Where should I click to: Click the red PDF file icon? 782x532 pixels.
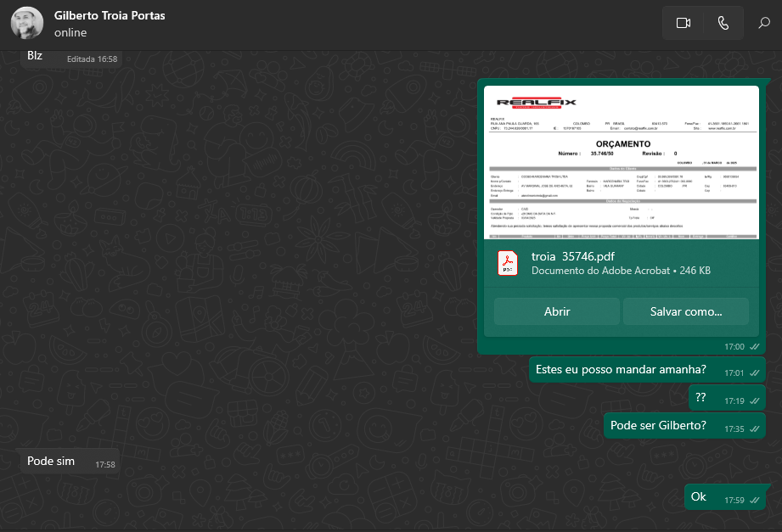pyautogui.click(x=508, y=264)
